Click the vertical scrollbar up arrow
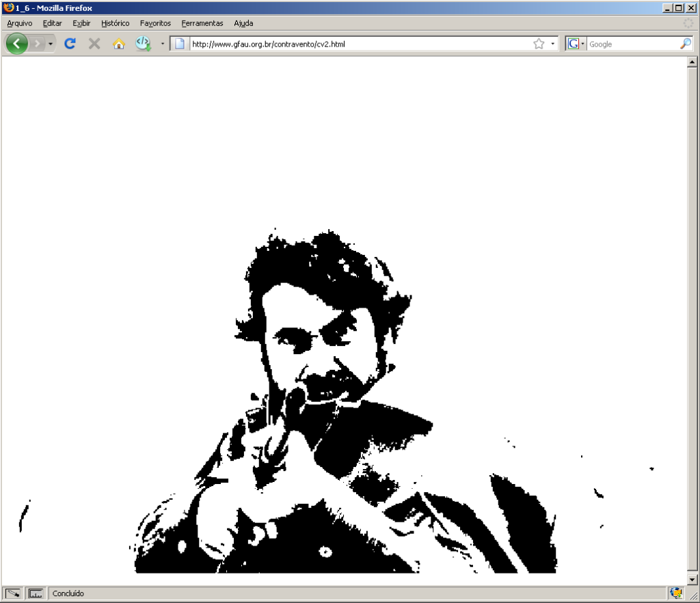700x603 pixels. click(692, 62)
